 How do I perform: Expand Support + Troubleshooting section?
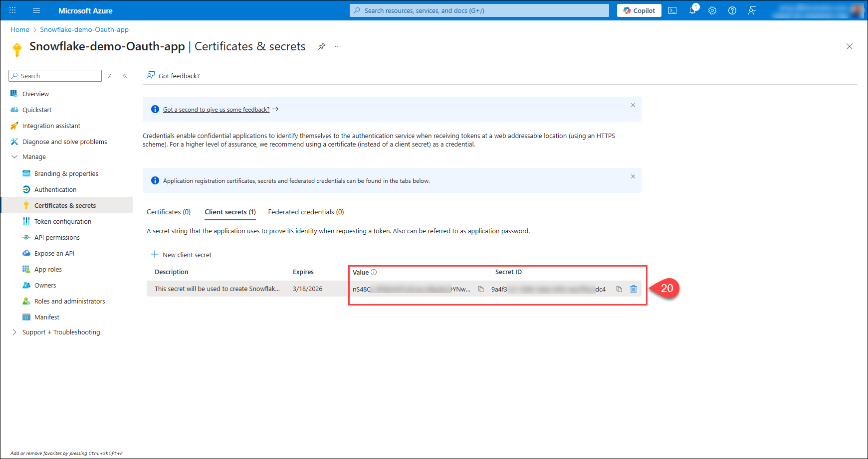coord(14,332)
